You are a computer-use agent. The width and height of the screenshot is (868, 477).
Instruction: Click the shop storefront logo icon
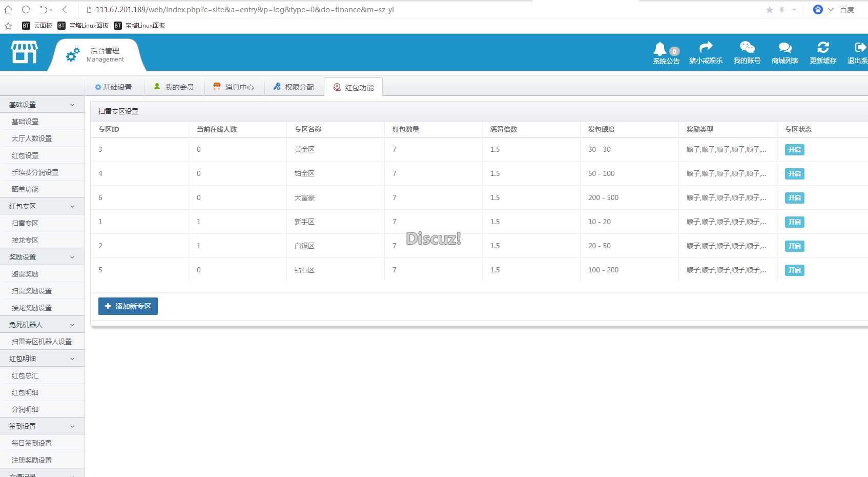(25, 52)
